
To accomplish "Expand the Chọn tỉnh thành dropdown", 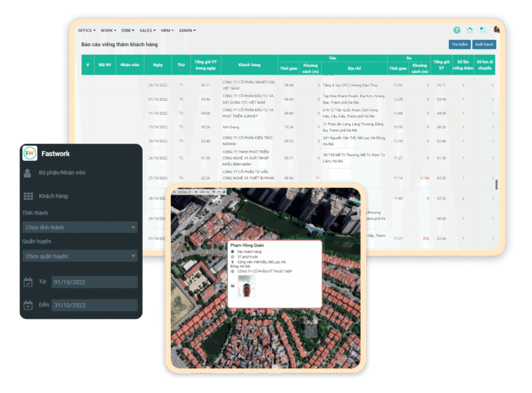I will [79, 227].
